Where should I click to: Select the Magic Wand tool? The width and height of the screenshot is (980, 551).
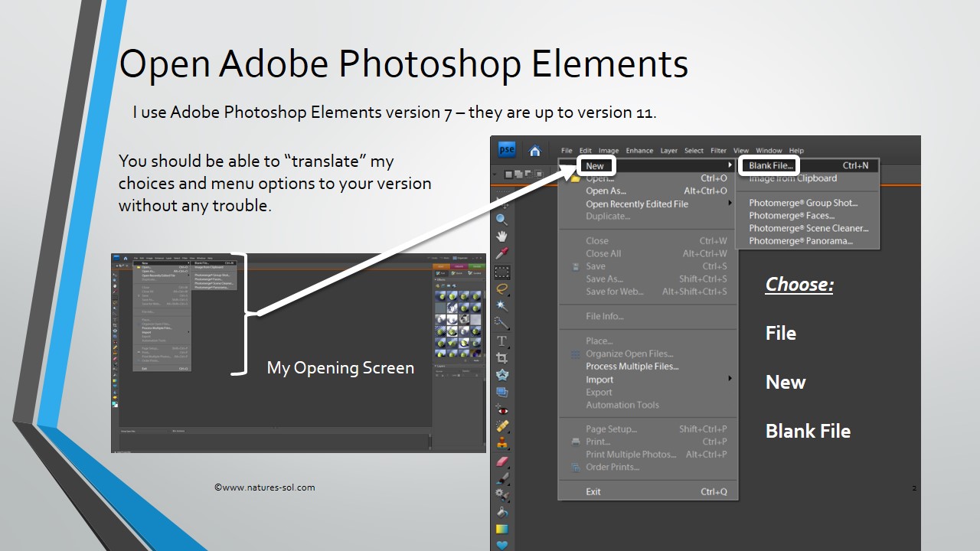(x=501, y=306)
